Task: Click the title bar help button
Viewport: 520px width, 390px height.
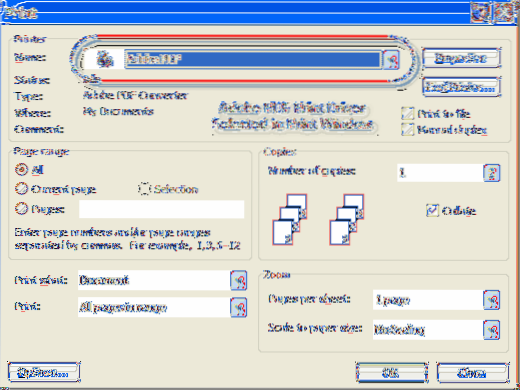Action: pyautogui.click(x=480, y=13)
